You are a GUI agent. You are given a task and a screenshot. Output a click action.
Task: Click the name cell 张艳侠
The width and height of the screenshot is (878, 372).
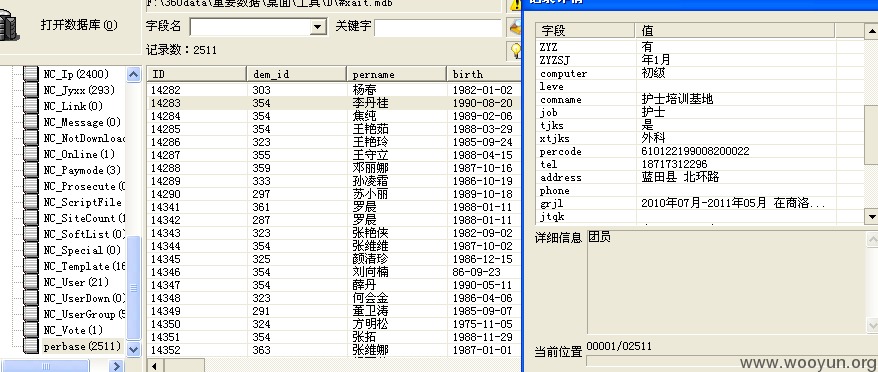pyautogui.click(x=370, y=233)
